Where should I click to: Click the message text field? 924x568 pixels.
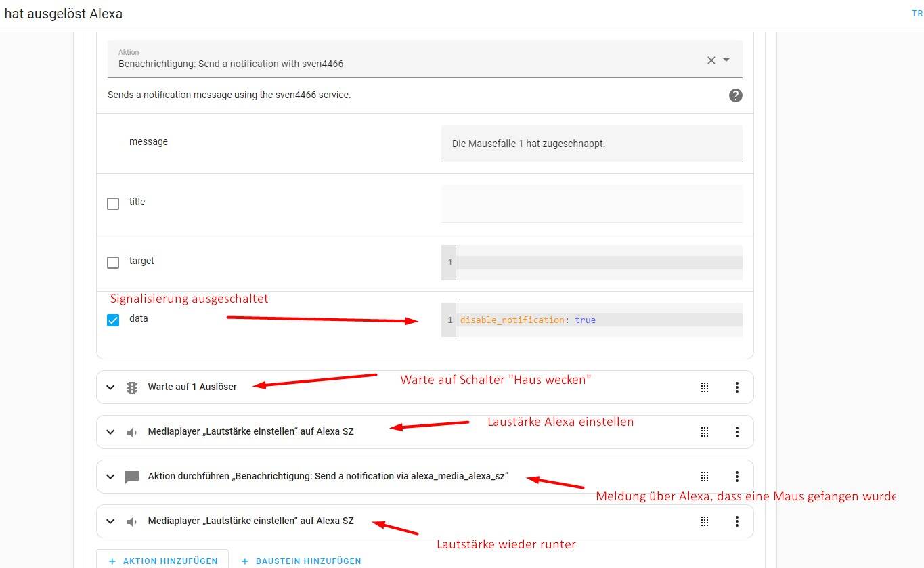point(591,144)
